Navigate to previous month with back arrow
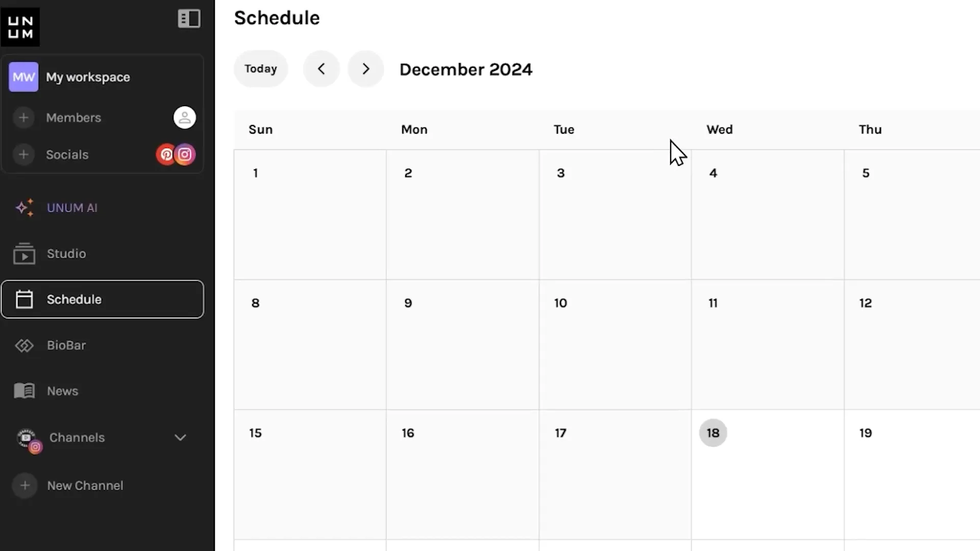Image resolution: width=980 pixels, height=551 pixels. click(x=322, y=69)
